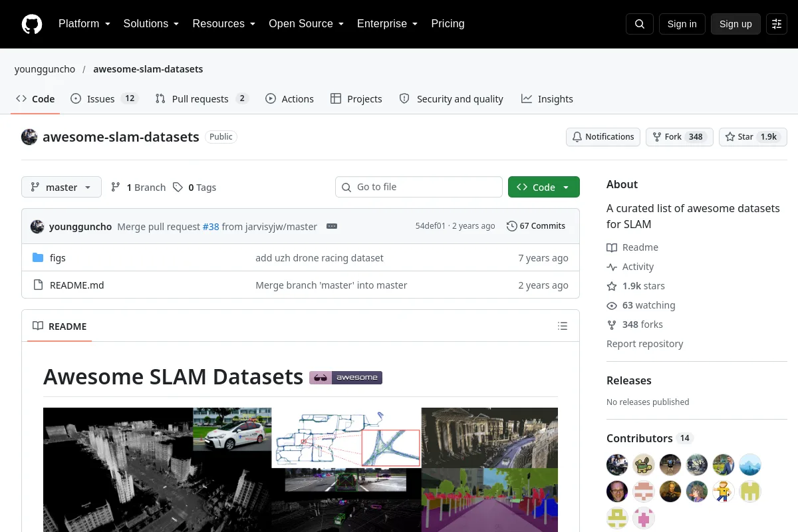Select the README tab header

coord(60,326)
